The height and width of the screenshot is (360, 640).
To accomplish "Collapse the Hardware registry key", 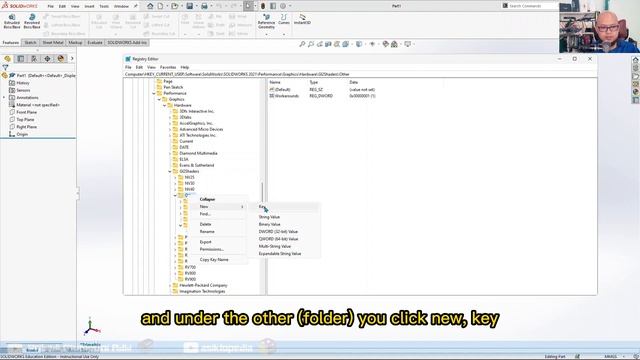I will [164, 105].
